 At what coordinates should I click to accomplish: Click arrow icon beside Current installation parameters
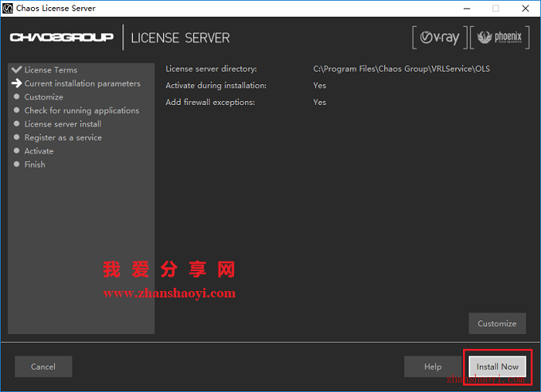pos(16,83)
